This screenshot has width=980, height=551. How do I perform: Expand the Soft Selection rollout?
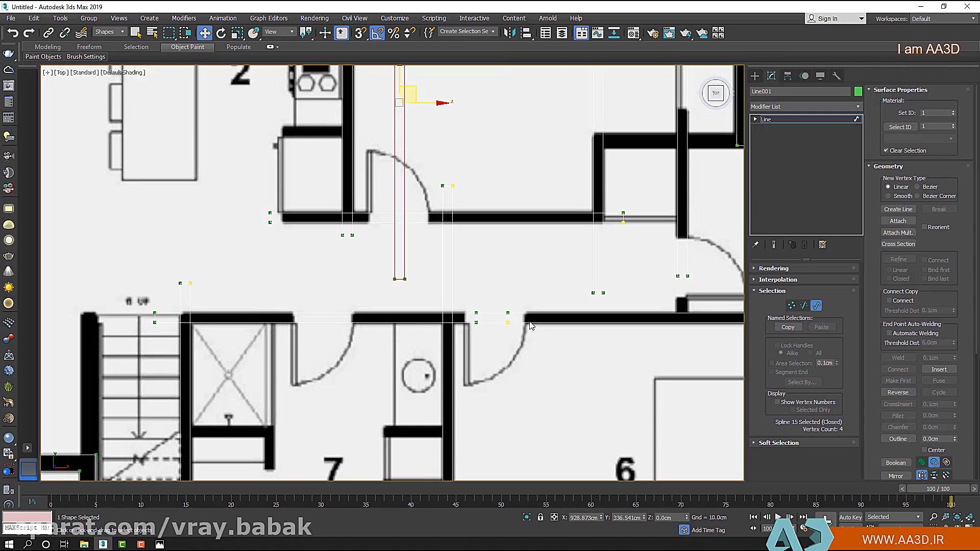coord(778,443)
